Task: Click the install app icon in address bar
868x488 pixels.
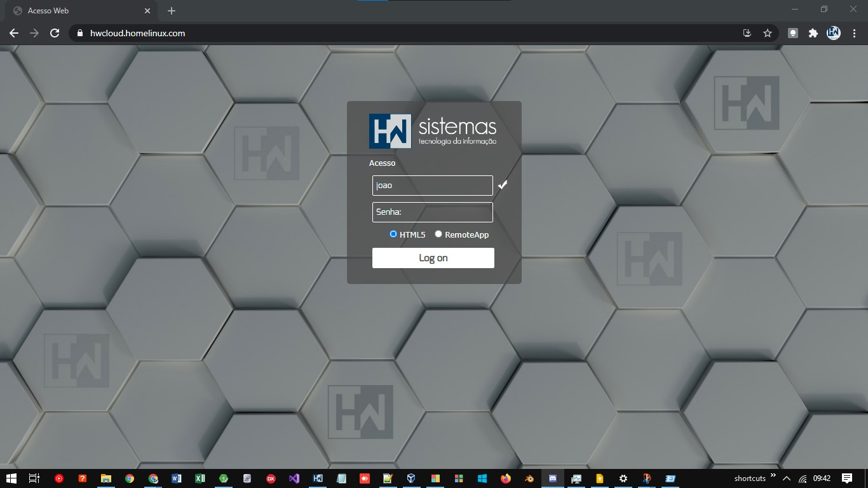Action: 747,33
